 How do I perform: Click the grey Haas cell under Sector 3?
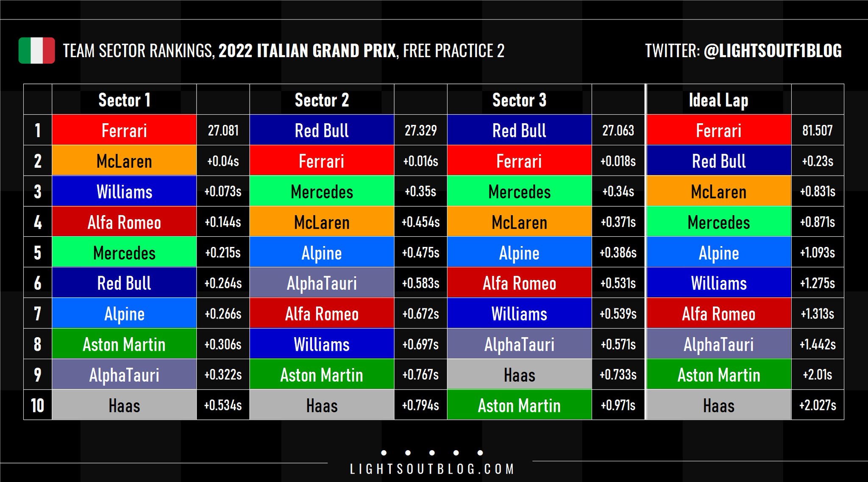pyautogui.click(x=519, y=375)
